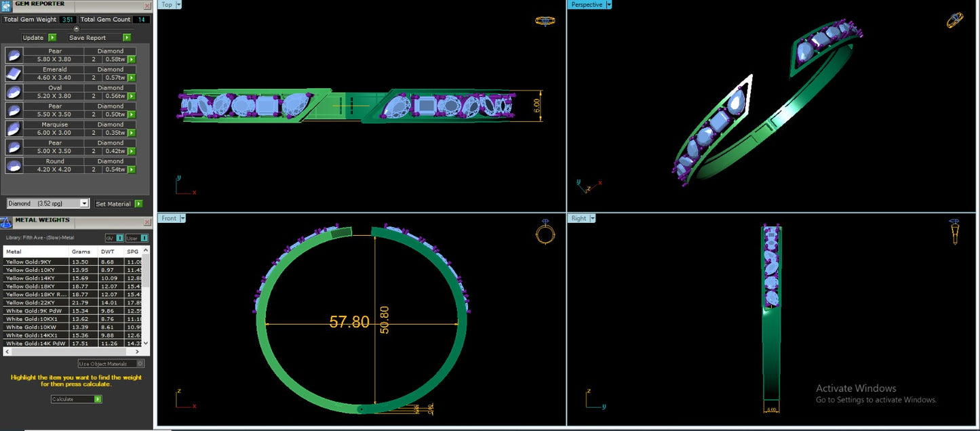Screen dimensions: 980x431
Task: Select the White Gold:10KW row
Action: point(72,327)
